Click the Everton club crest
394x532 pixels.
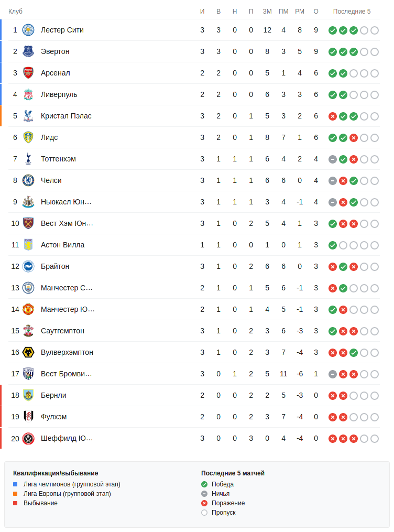coord(28,51)
